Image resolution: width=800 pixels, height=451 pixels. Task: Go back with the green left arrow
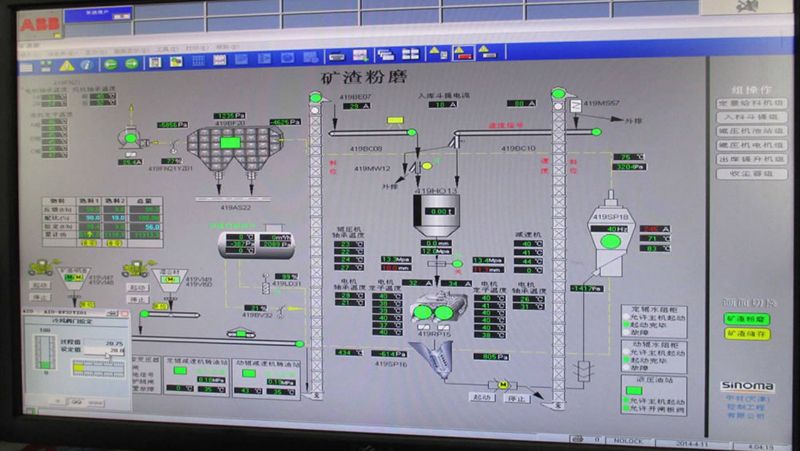click(108, 62)
